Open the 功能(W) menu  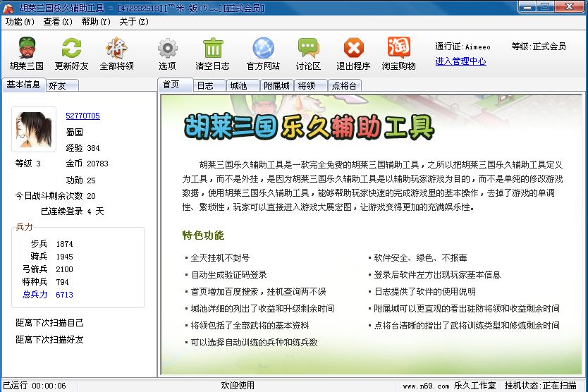[20, 22]
